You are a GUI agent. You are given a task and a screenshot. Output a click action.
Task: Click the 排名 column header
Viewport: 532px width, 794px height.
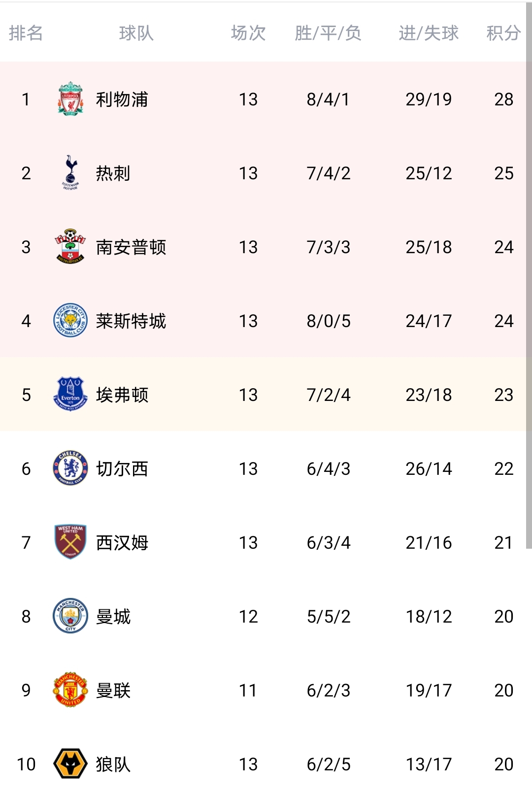26,33
